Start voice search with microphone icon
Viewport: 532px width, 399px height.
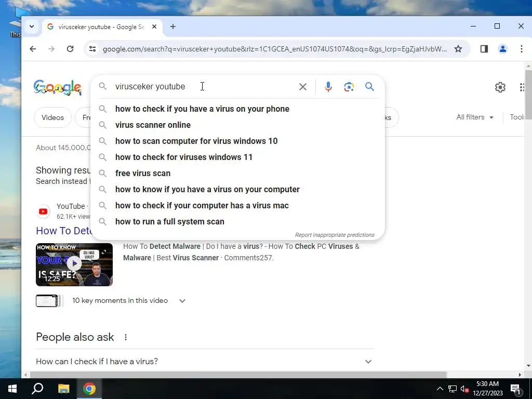(x=328, y=87)
